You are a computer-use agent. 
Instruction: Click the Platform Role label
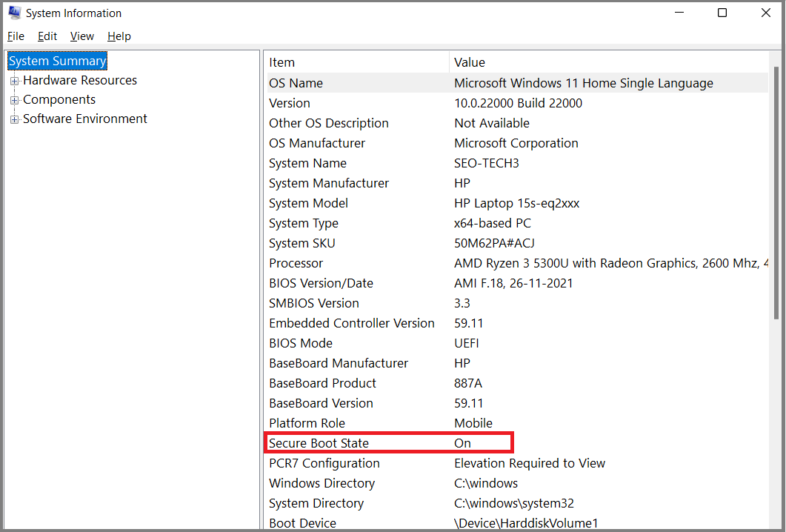307,423
